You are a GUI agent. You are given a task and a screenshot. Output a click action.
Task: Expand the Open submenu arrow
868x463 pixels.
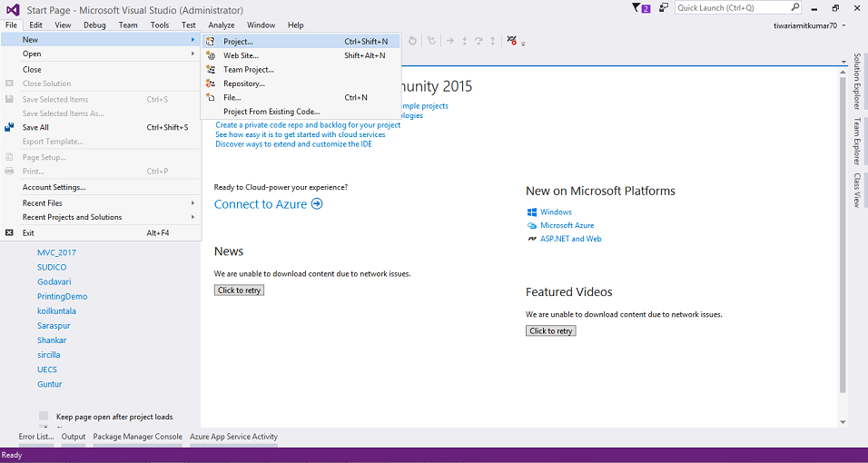pos(193,54)
